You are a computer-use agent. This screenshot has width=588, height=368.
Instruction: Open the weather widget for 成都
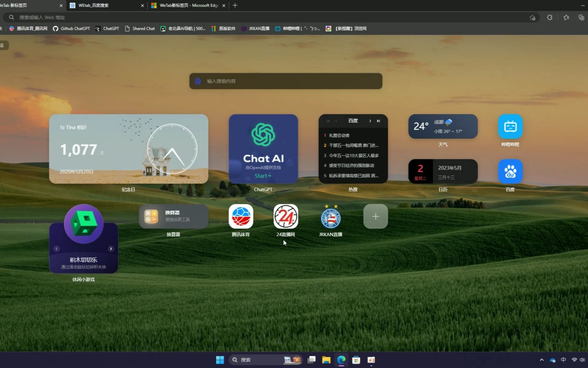click(443, 126)
